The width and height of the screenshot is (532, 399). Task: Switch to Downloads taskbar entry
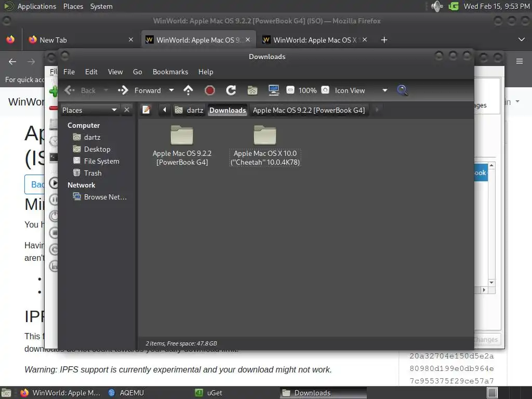tap(324, 393)
